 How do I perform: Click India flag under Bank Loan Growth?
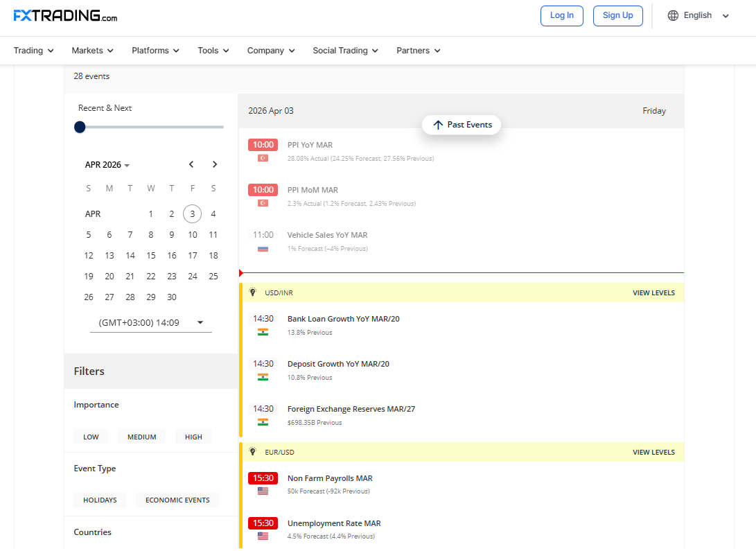pos(263,332)
